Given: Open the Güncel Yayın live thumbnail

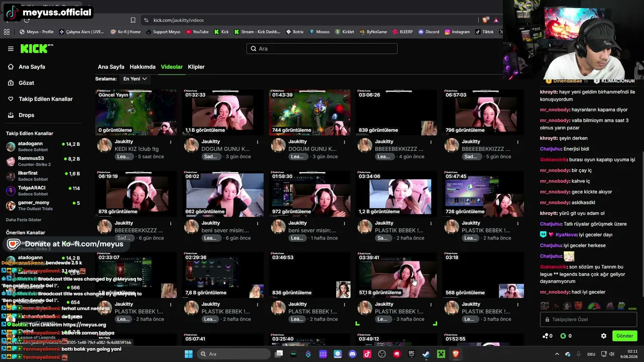Looking at the screenshot, I should coord(136,112).
